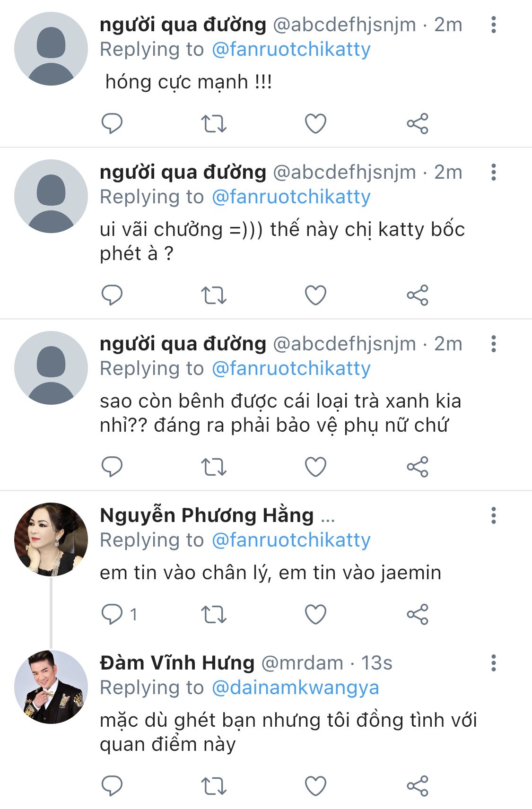Open @fanruotchikatty link in Nguyễn Phương Hằng's tweet

291,540
